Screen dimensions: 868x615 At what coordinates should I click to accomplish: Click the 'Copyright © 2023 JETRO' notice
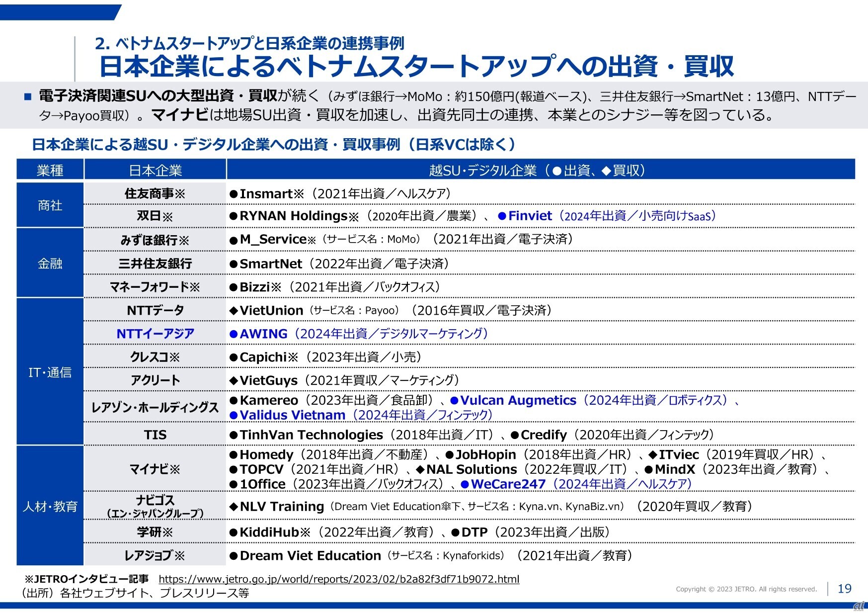pos(746,589)
